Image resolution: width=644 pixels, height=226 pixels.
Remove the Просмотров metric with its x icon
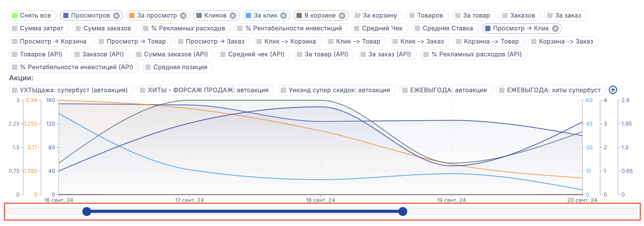pyautogui.click(x=116, y=16)
